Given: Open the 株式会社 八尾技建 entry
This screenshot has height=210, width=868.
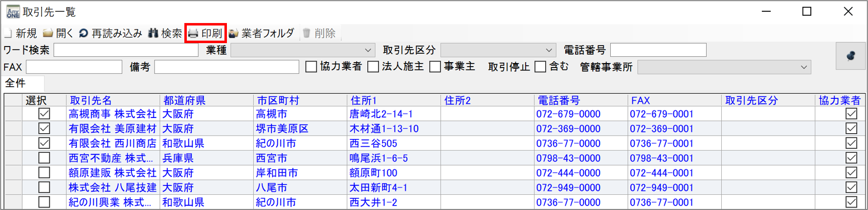Looking at the screenshot, I should point(112,187).
